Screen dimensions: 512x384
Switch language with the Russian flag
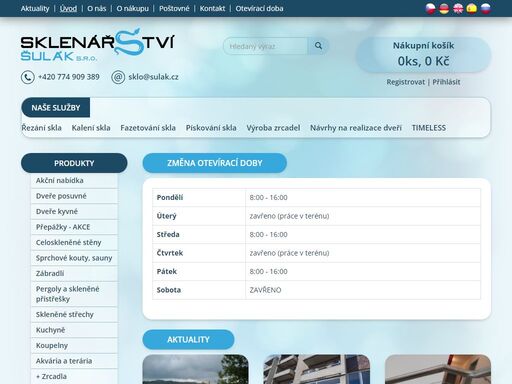(x=486, y=9)
